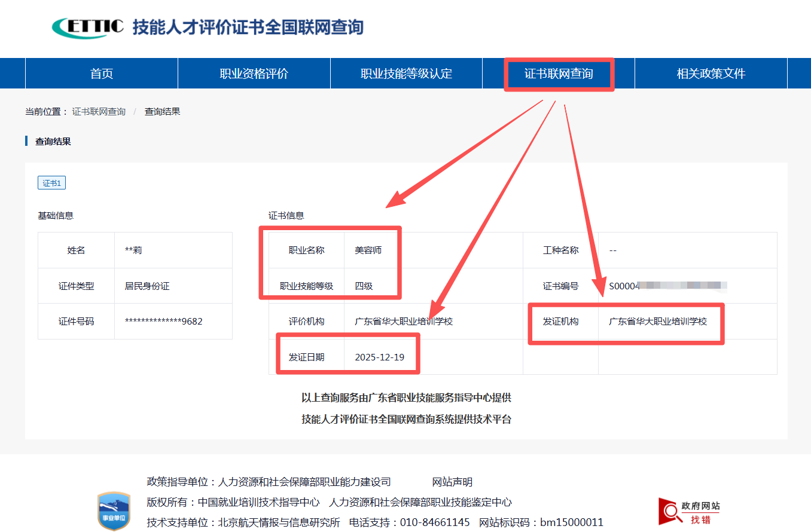The width and height of the screenshot is (811, 532).
Task: Open the 网站声明 link in the footer
Action: (x=452, y=482)
